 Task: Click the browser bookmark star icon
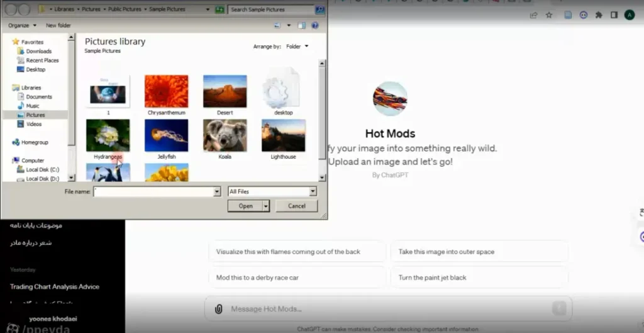pyautogui.click(x=549, y=15)
